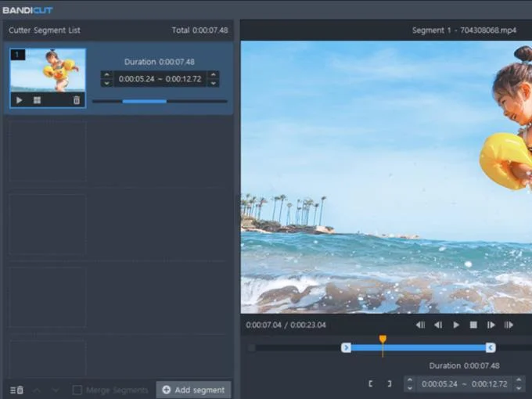Step back one frame
Screen dimensions: 532x399
pyautogui.click(x=438, y=325)
